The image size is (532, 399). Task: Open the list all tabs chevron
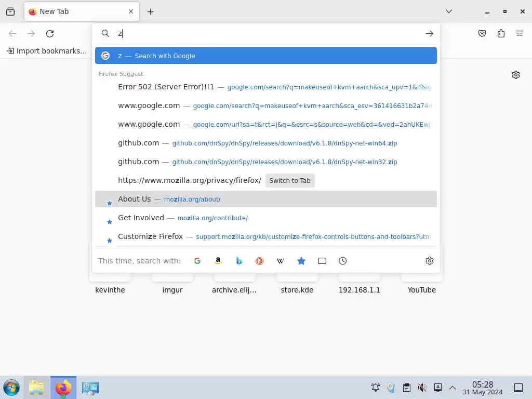tap(448, 11)
